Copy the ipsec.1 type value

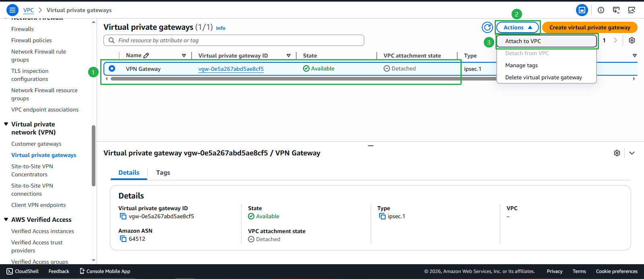(382, 217)
